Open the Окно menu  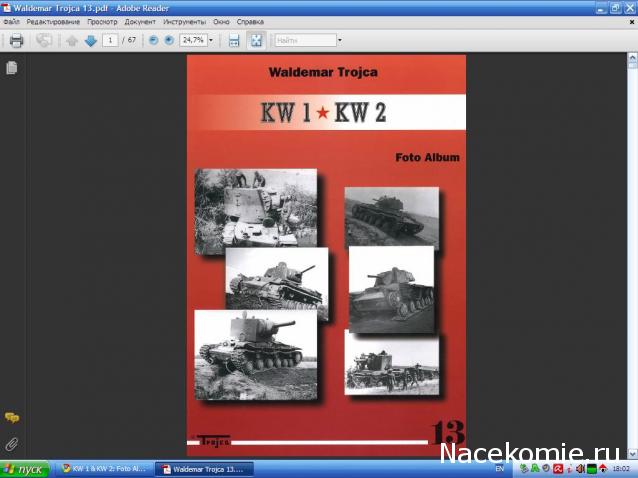221,22
